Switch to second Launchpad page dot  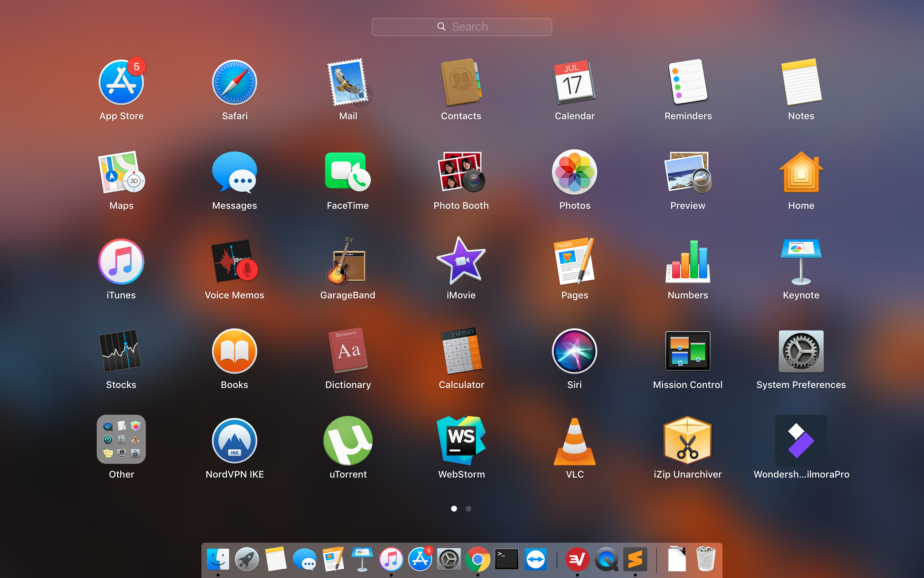pos(468,508)
